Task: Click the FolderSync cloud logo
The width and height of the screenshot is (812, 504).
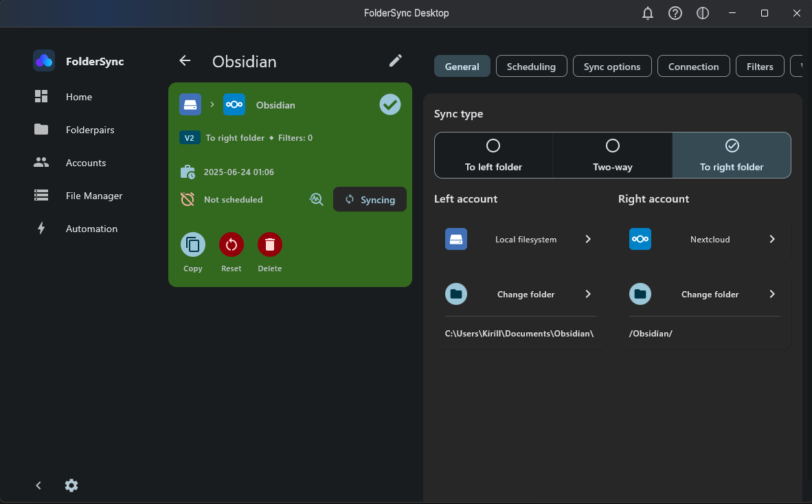Action: click(x=44, y=61)
